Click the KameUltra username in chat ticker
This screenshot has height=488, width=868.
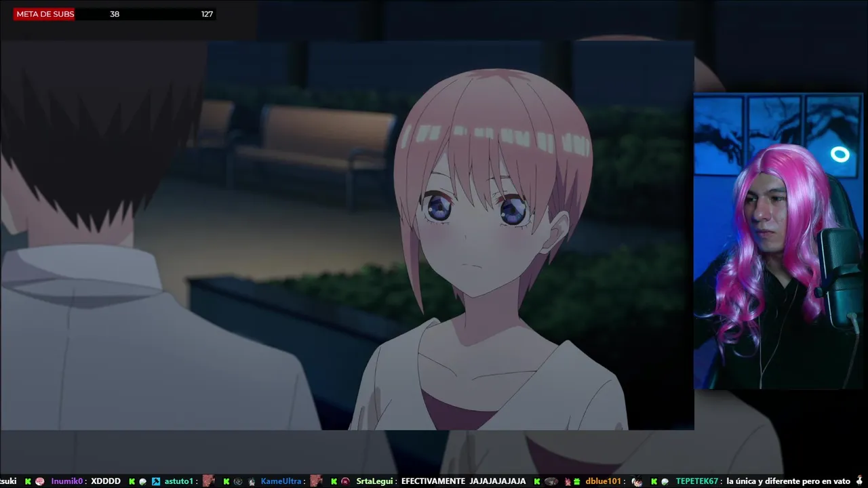coord(281,481)
